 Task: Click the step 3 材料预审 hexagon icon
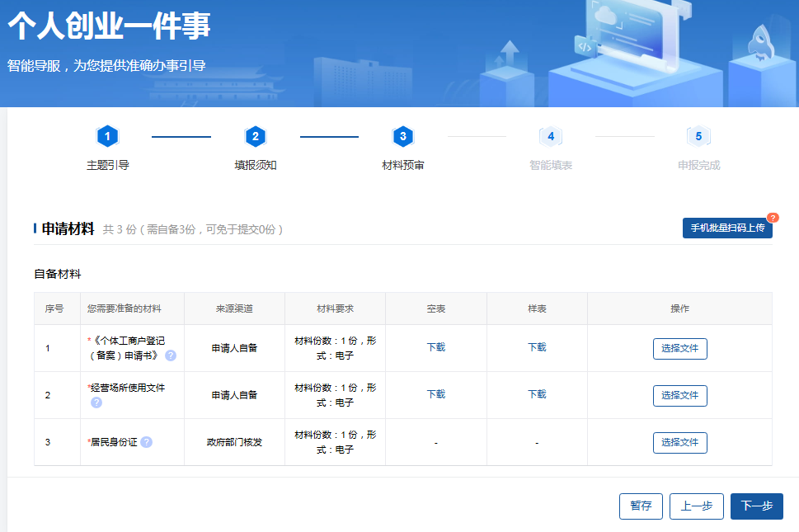coord(402,137)
